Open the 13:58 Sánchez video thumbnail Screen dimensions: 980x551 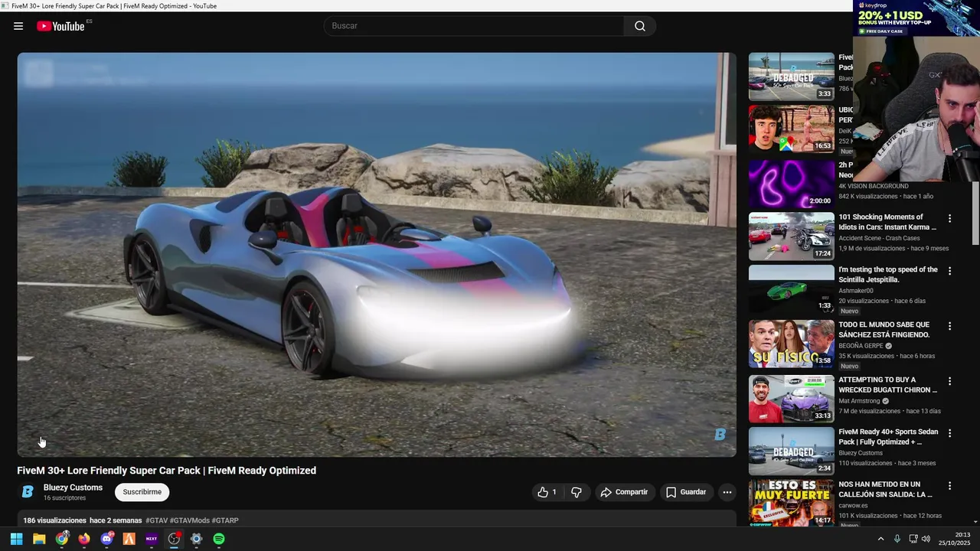click(x=791, y=344)
